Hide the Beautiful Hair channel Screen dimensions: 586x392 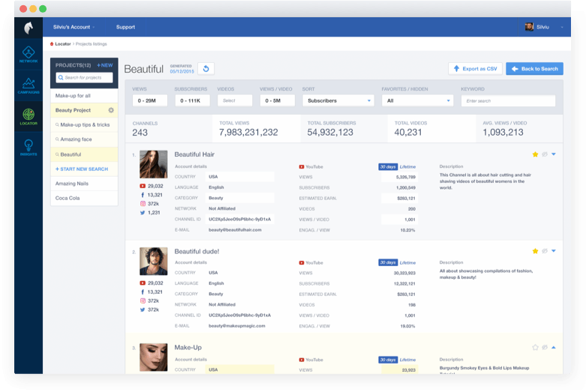[x=545, y=154]
